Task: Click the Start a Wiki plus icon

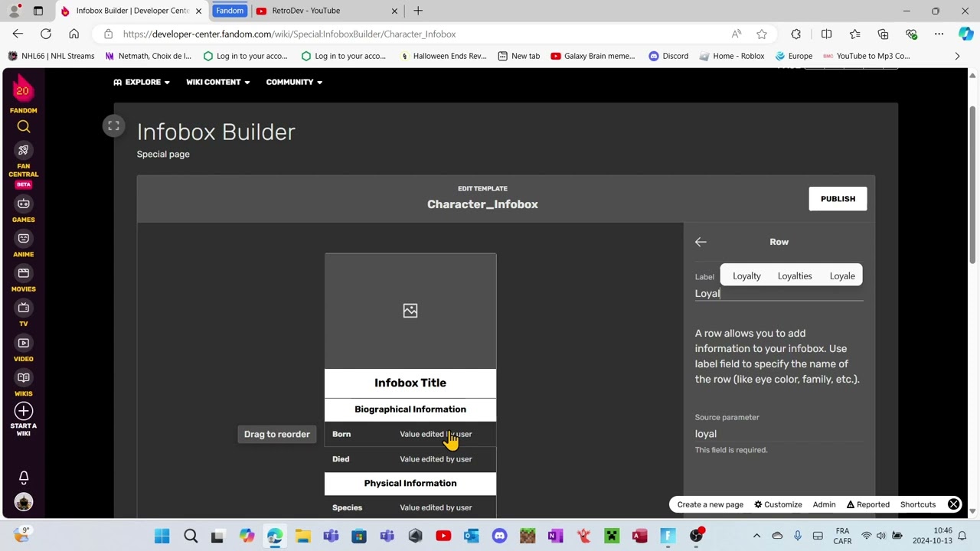Action: (x=24, y=411)
